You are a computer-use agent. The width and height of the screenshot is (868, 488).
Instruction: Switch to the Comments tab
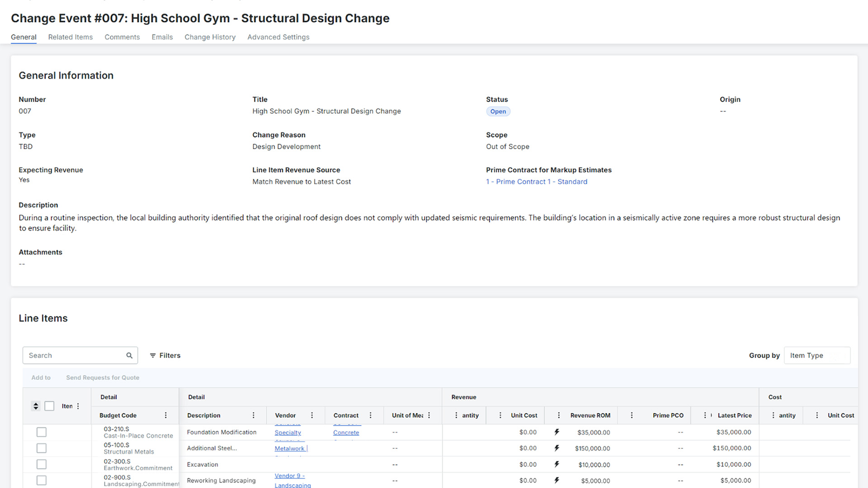(122, 37)
